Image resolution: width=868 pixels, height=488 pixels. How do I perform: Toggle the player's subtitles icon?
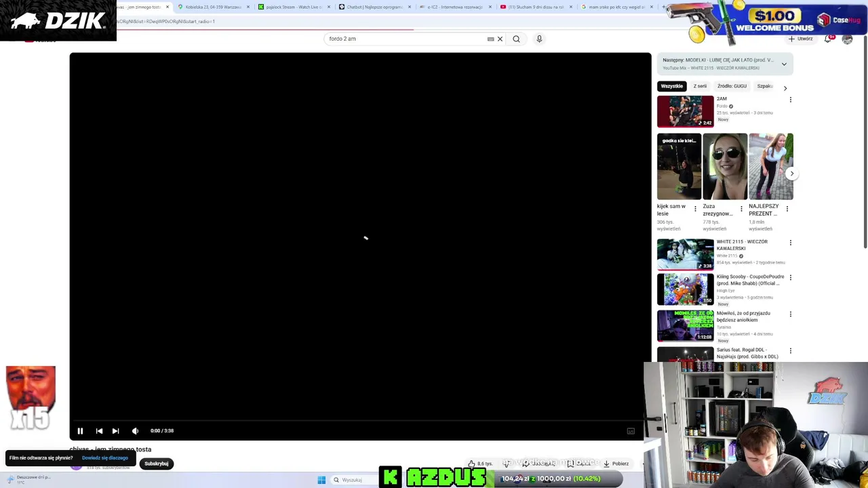tap(631, 431)
